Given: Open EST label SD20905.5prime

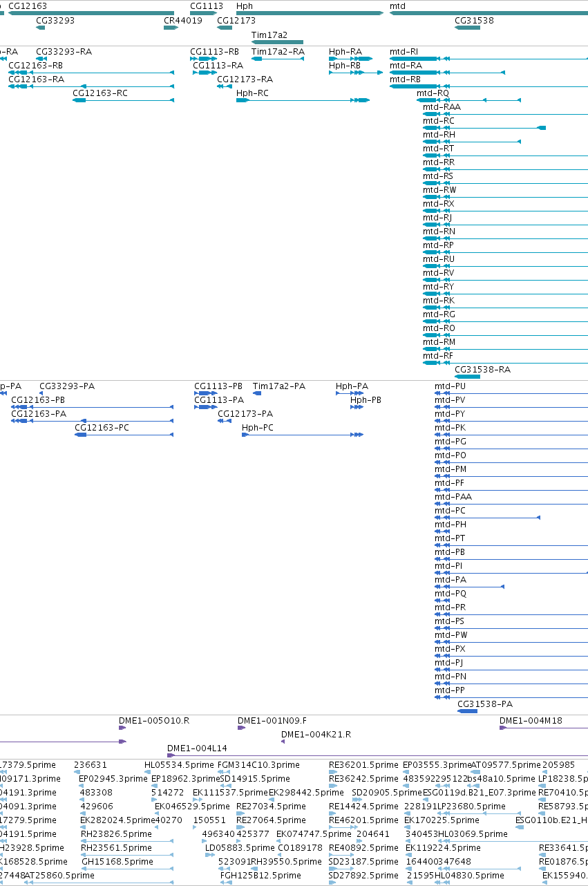Looking at the screenshot, I should point(387,793).
